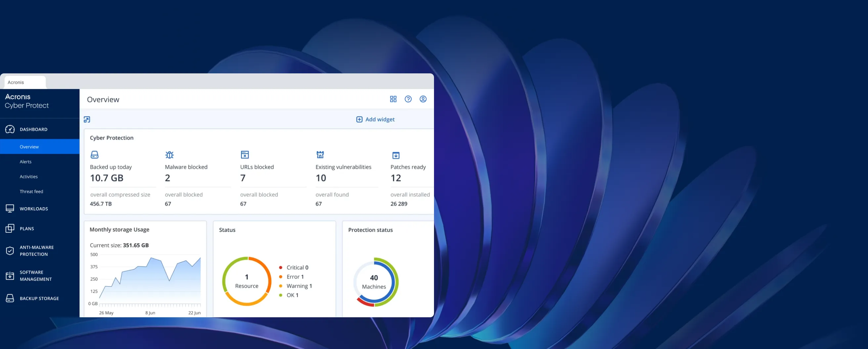The image size is (868, 349).
Task: Go to Backup Storage in sidebar
Action: click(x=39, y=298)
